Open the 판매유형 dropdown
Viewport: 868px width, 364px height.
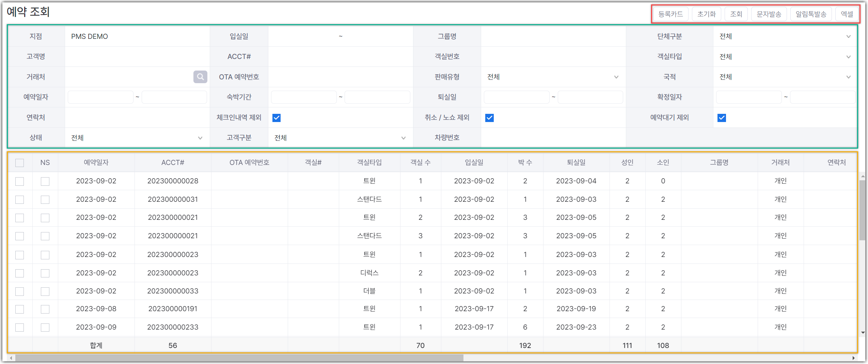pos(553,77)
